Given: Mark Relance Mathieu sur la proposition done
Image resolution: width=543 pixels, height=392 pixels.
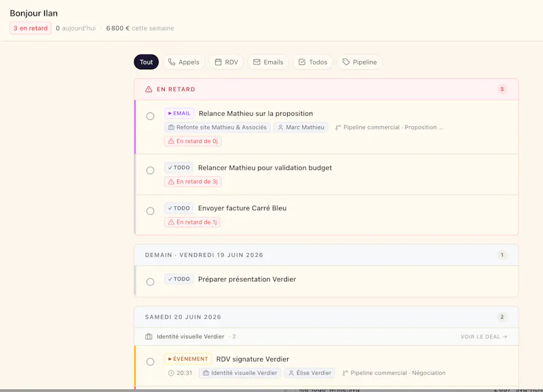Looking at the screenshot, I should pos(150,116).
